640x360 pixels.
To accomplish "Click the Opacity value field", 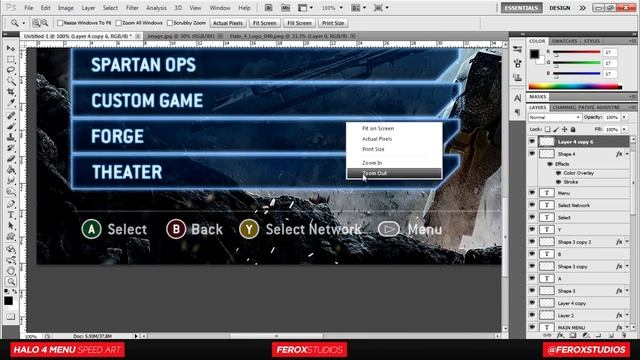I will coord(611,118).
